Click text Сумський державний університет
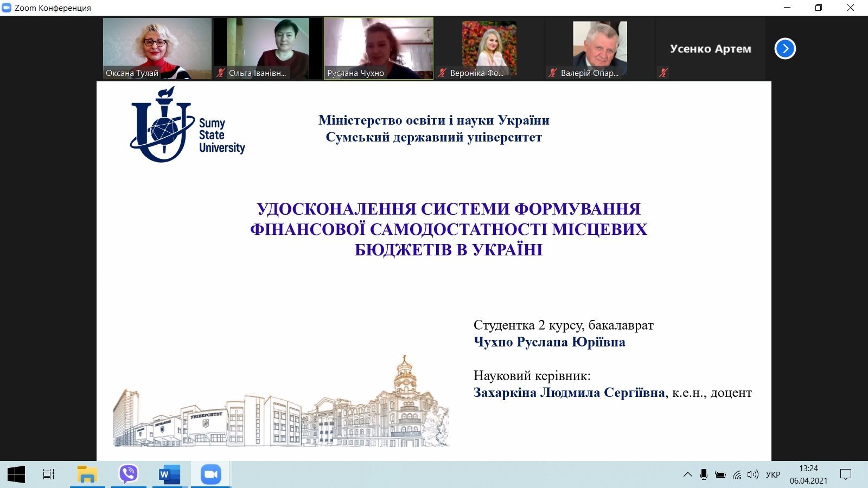This screenshot has width=868, height=488. click(x=434, y=137)
